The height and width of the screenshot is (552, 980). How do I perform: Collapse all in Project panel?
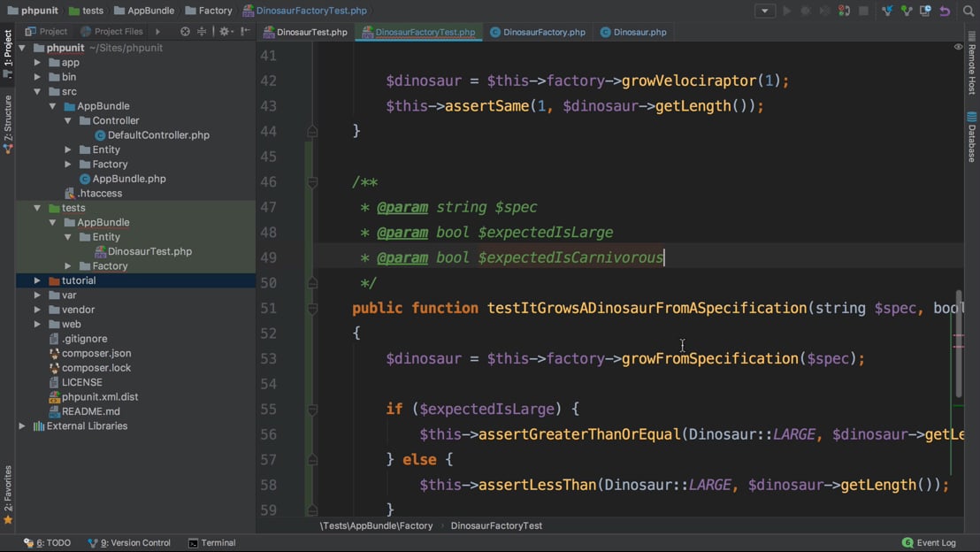click(x=202, y=31)
